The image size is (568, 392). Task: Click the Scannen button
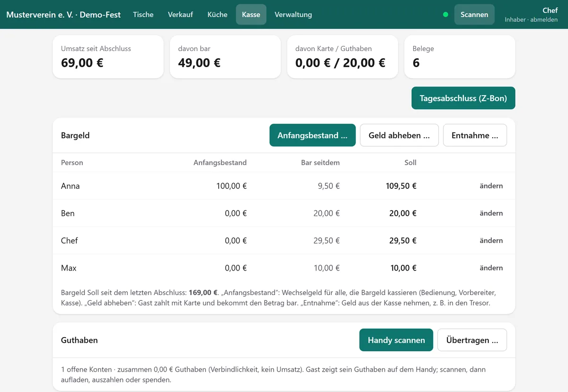[x=474, y=14]
